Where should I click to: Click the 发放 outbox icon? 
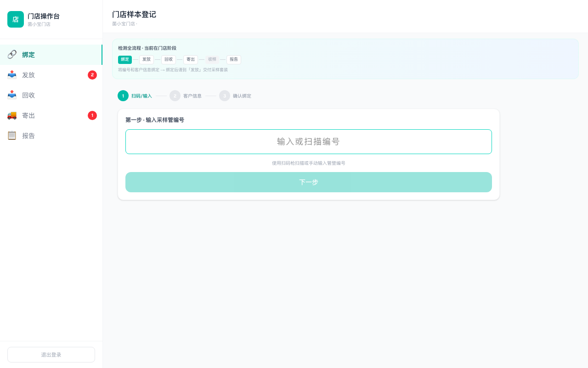(12, 75)
